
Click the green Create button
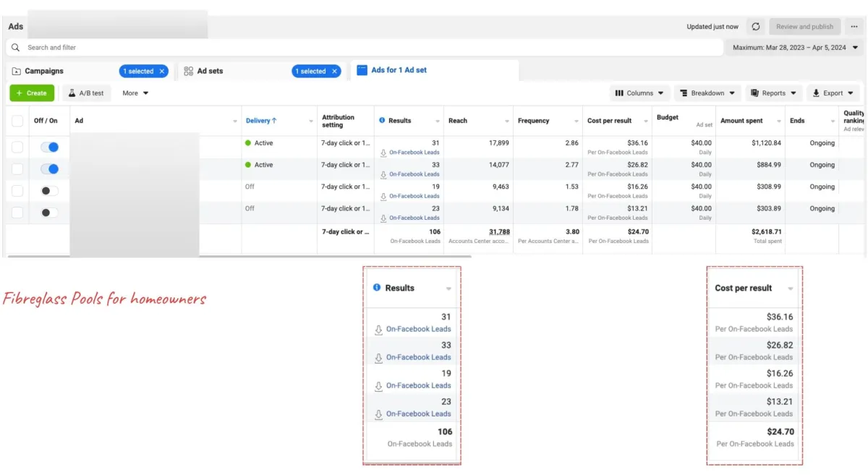point(32,93)
